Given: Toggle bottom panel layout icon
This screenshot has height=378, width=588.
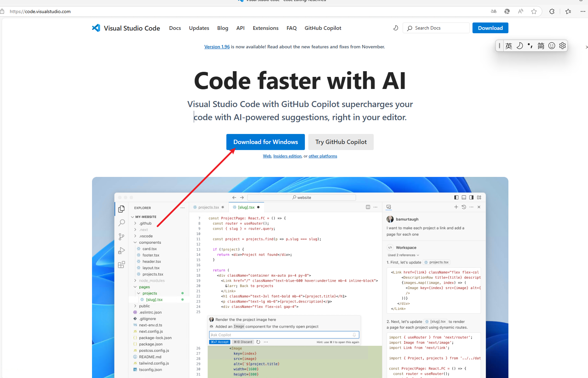Looking at the screenshot, I should coord(464,197).
